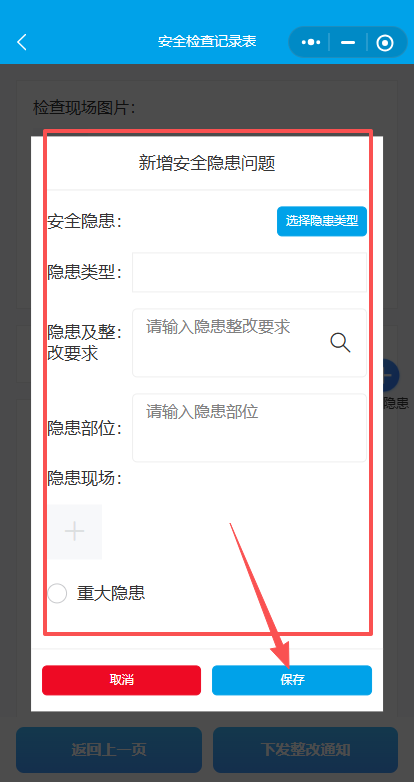The width and height of the screenshot is (414, 782).
Task: Tap the 返回上一页 button
Action: click(109, 750)
